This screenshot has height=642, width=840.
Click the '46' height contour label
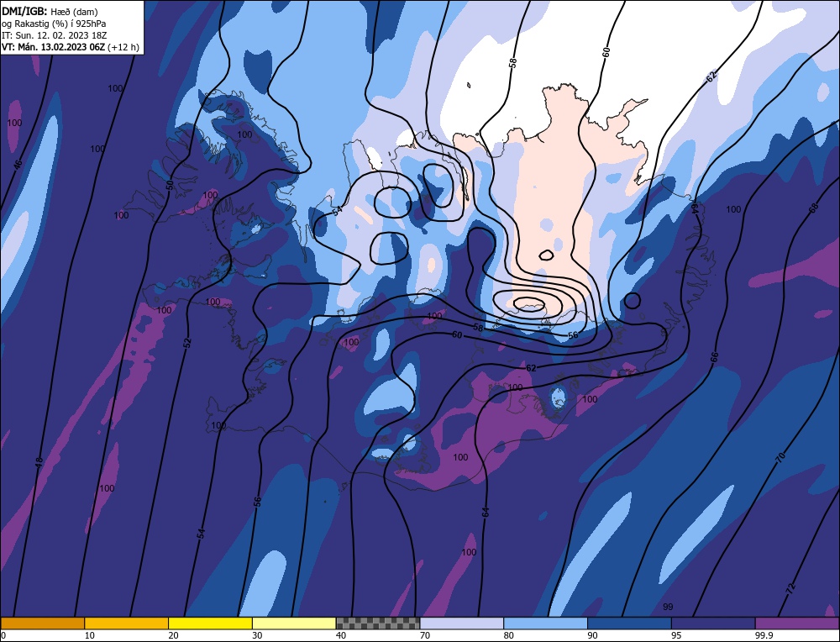18,164
